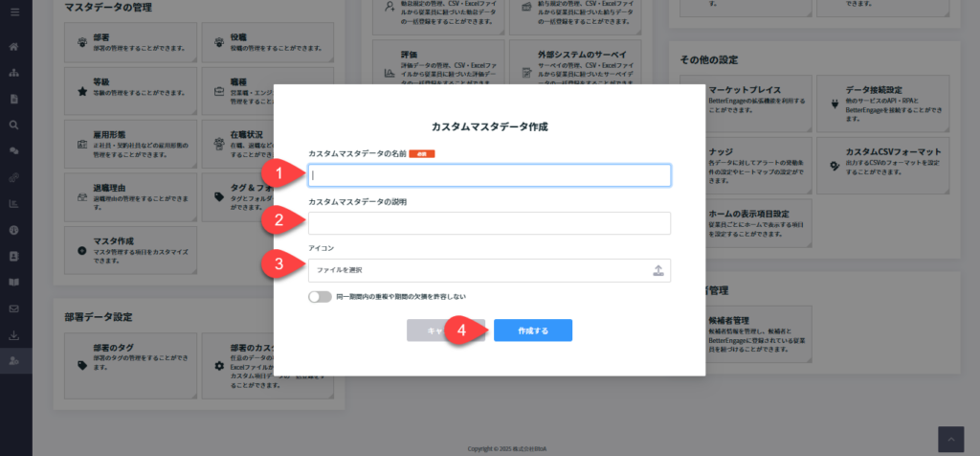Open the ホームの表示項目設定 card

pos(746,223)
